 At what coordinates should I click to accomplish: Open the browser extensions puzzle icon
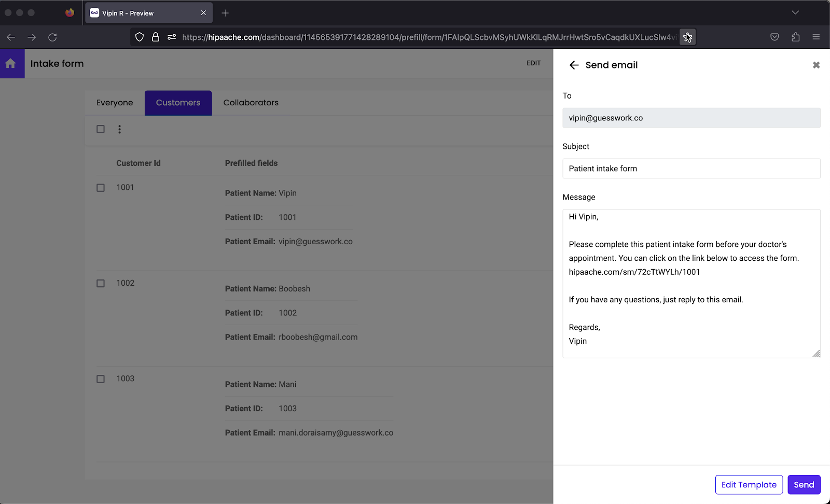pos(795,37)
